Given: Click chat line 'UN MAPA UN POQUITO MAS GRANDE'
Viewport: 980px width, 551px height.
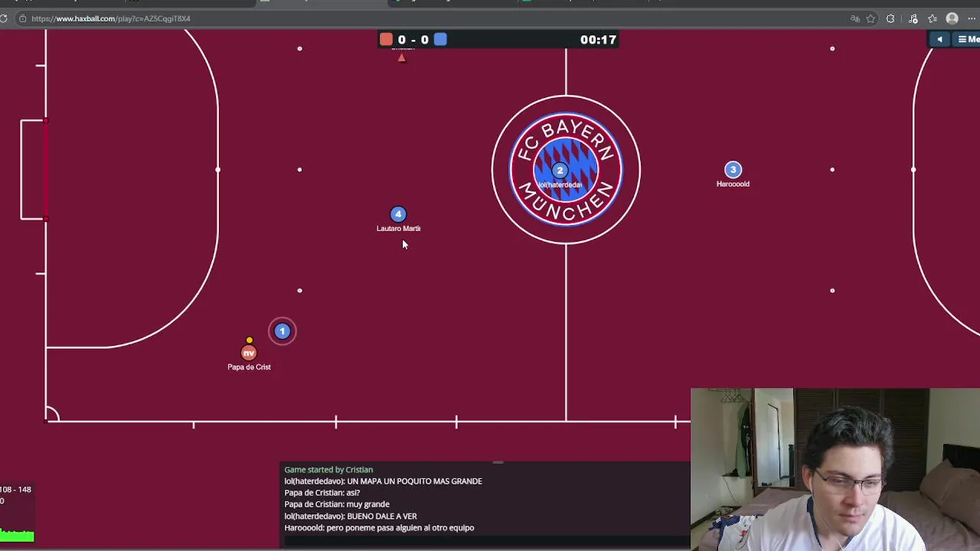Looking at the screenshot, I should pyautogui.click(x=383, y=481).
